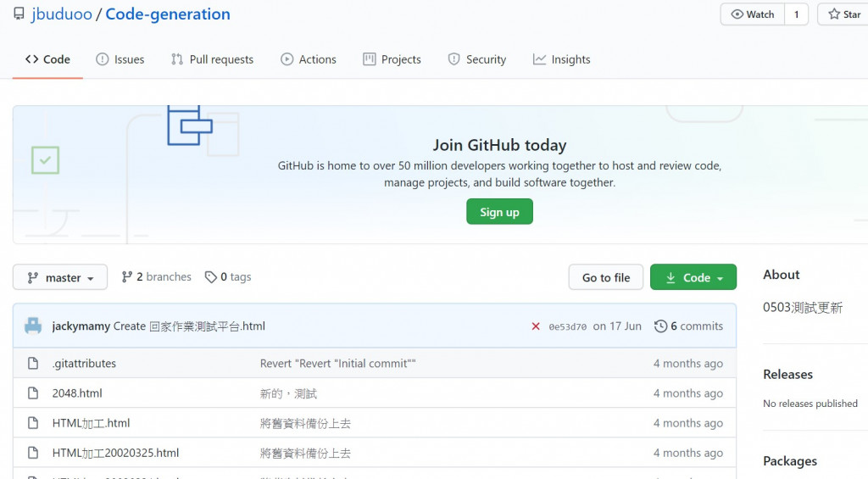Viewport: 868px width, 479px height.
Task: Click the Pull requests tab icon
Action: [x=177, y=59]
